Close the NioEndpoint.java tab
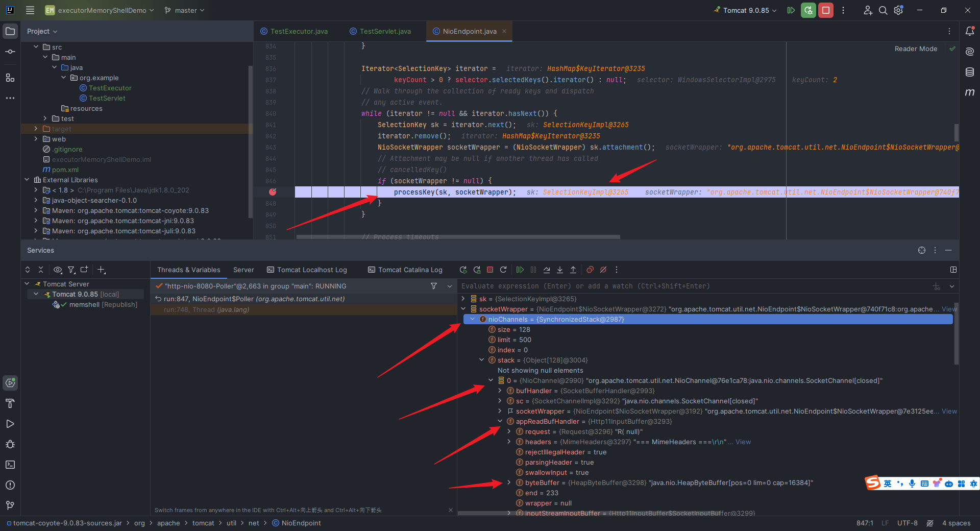This screenshot has height=531, width=980. (x=504, y=31)
